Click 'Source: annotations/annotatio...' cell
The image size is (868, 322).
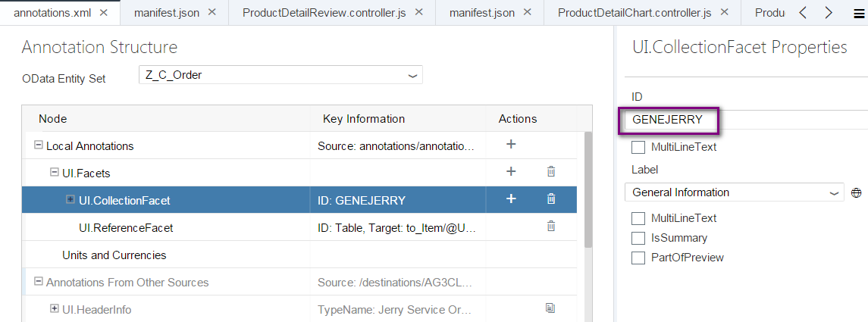(396, 146)
